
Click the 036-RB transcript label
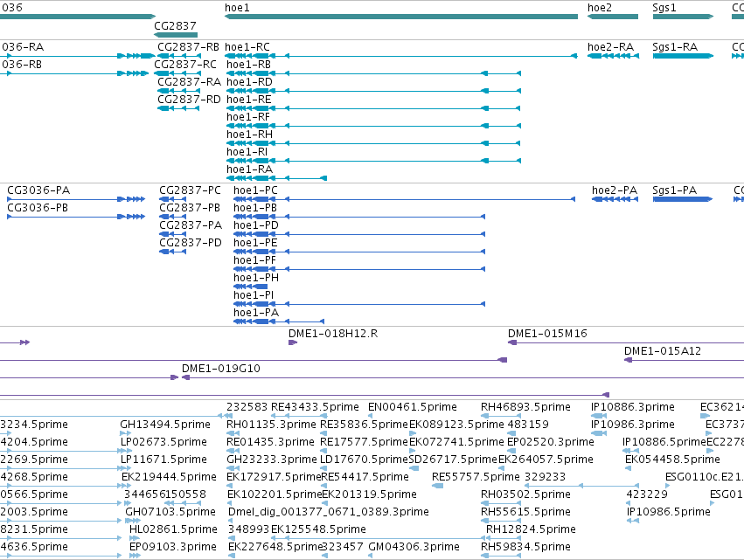(x=22, y=65)
